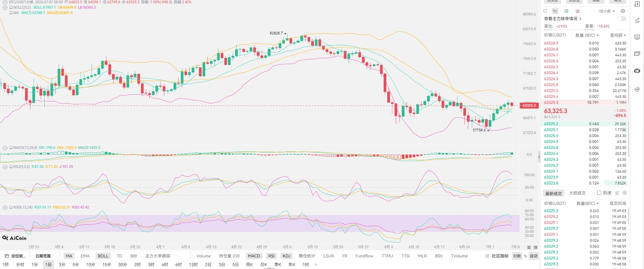
Task: Collapse the MACD indicator pane
Action: click(5, 148)
